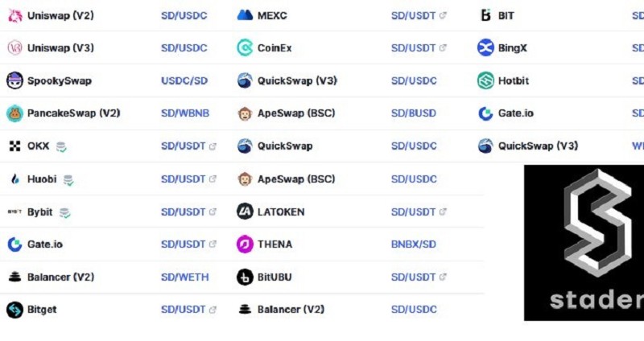
Task: Open the SD/WBNB pair for PancakeSwap
Action: click(x=185, y=113)
